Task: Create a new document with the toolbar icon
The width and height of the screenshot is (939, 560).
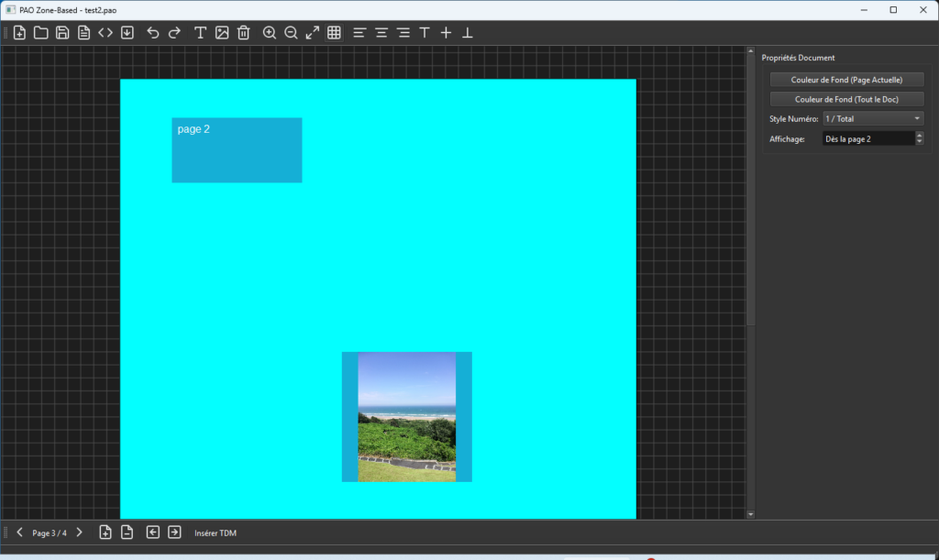Action: (x=19, y=33)
